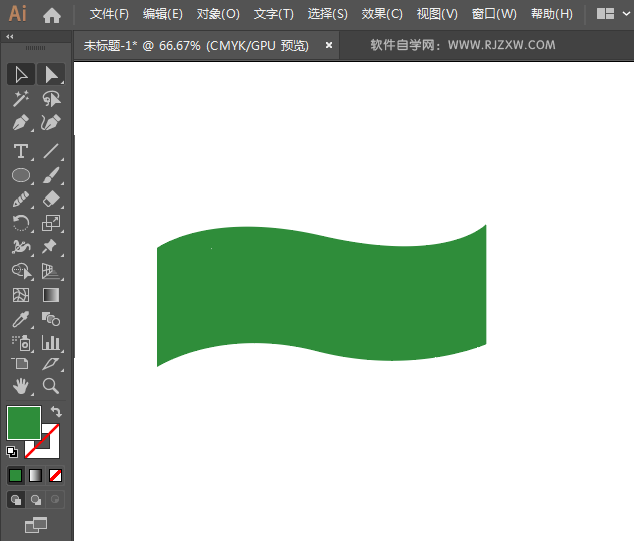
Task: Open the 编辑(E) menu
Action: point(163,14)
